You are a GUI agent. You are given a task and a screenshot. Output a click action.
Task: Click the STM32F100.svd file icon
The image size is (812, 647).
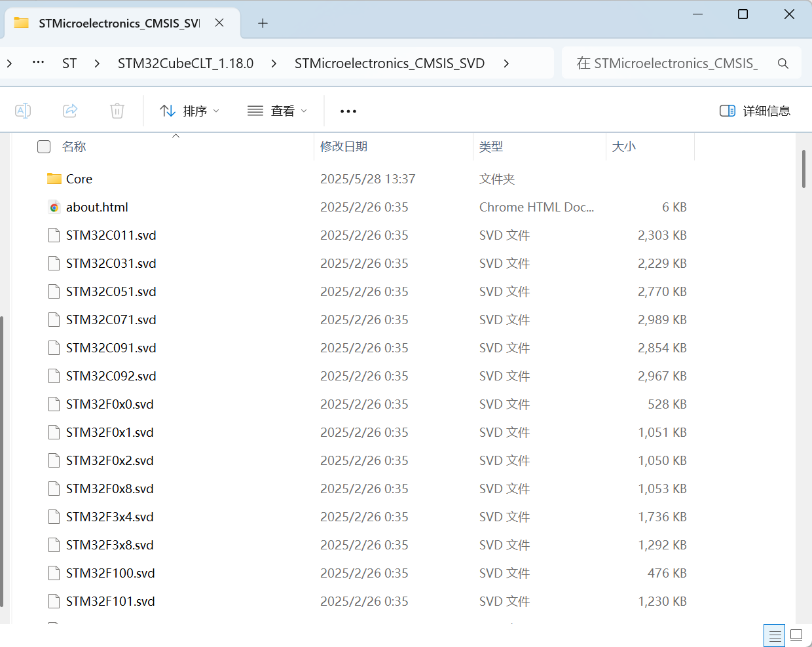tap(54, 573)
